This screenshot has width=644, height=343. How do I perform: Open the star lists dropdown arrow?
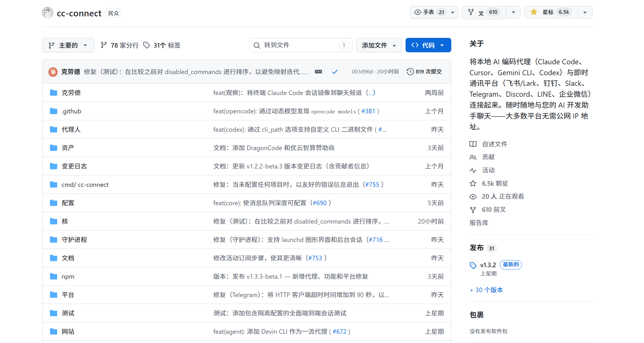pyautogui.click(x=585, y=12)
